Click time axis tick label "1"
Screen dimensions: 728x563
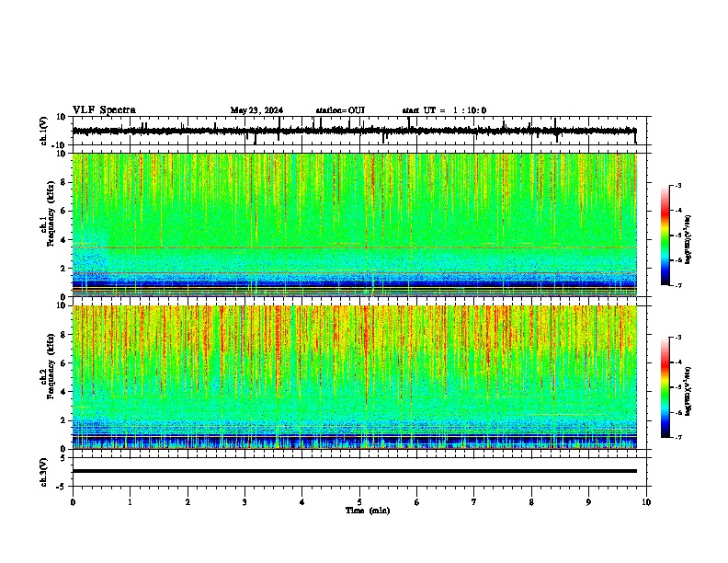130,502
